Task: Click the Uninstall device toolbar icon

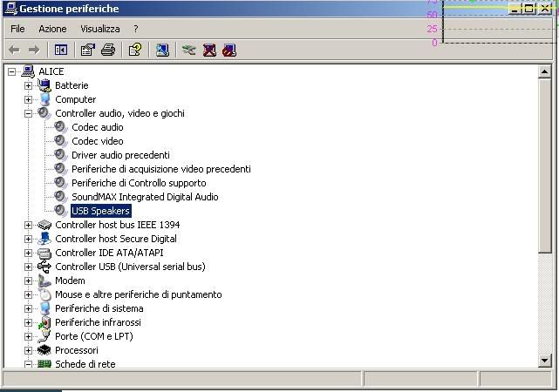Action: pos(209,50)
